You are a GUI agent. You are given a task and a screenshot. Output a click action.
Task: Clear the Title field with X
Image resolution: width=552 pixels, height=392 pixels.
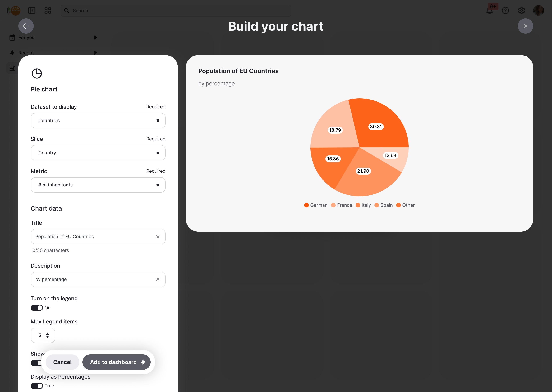(x=158, y=237)
